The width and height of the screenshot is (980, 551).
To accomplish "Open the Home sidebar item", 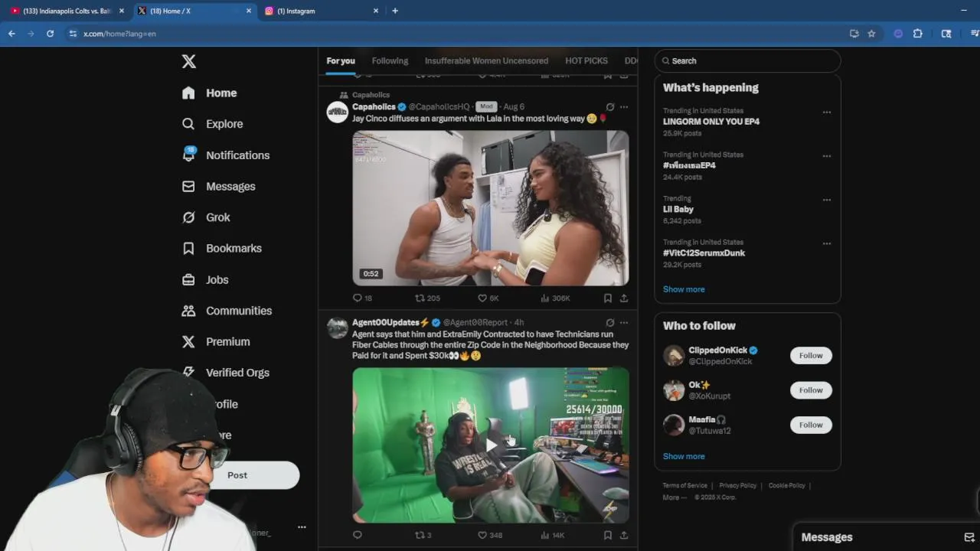I will click(210, 93).
